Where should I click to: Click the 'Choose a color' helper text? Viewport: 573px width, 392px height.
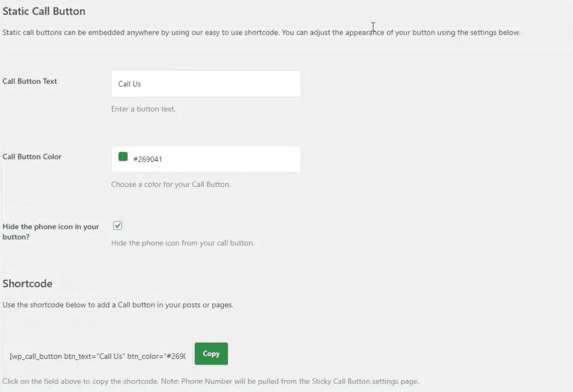[170, 184]
